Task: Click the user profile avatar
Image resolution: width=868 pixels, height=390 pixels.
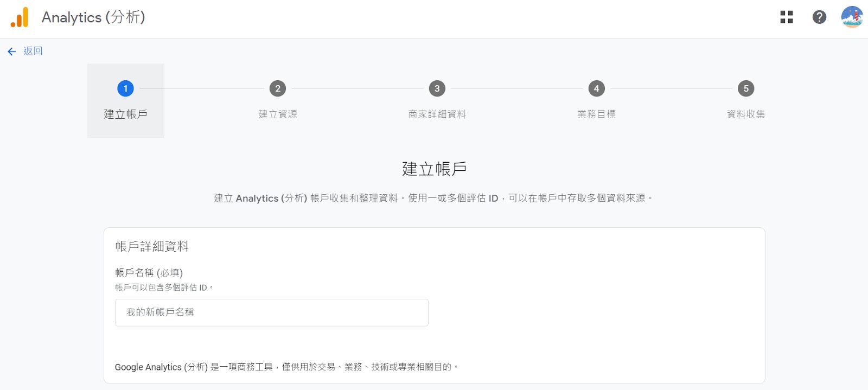Action: 852,17
